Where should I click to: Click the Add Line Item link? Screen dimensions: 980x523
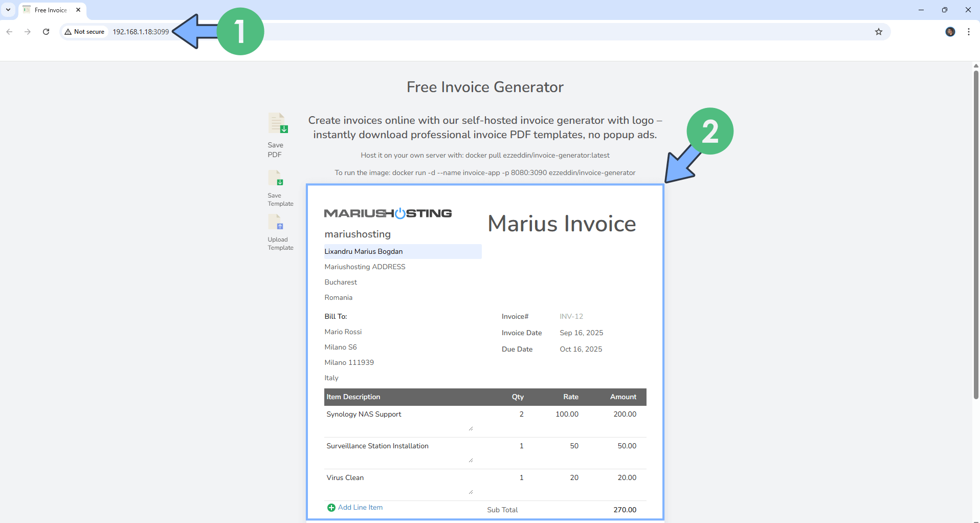pos(360,508)
